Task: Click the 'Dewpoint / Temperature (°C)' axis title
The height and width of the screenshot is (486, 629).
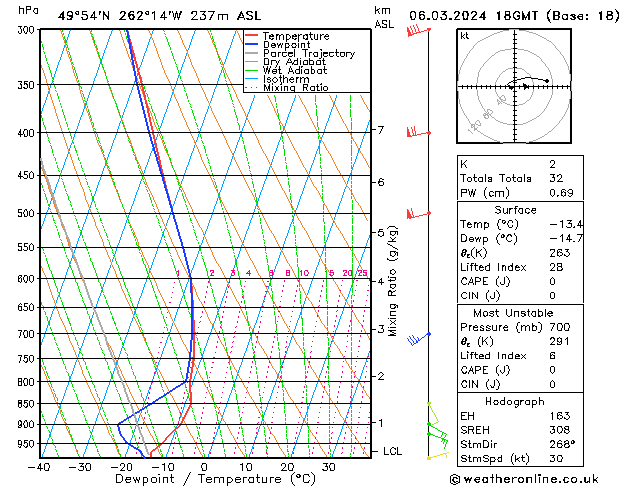Action: click(215, 479)
